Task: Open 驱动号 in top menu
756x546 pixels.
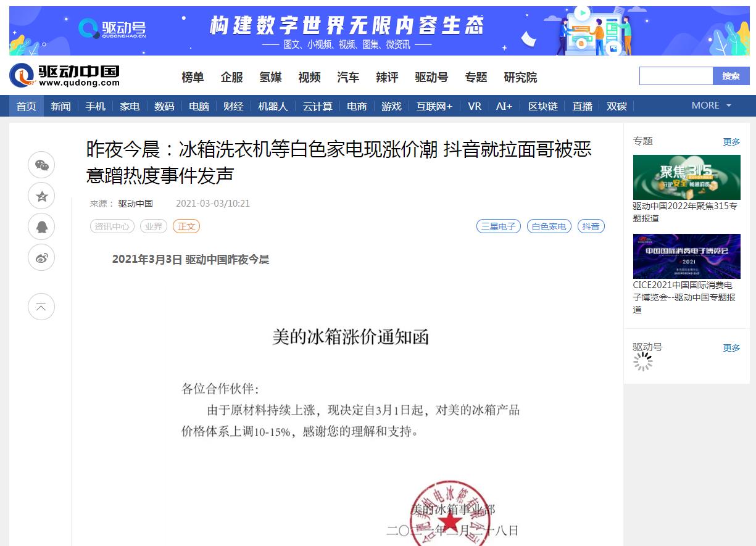Action: (x=431, y=77)
